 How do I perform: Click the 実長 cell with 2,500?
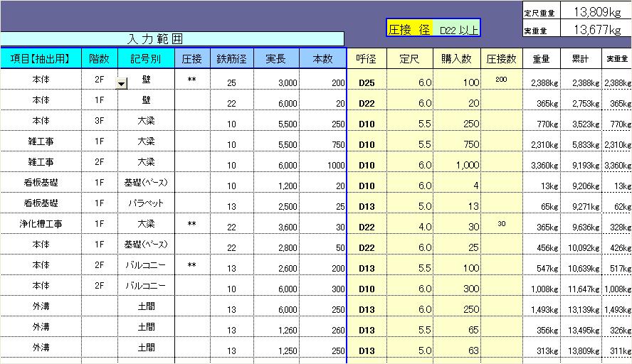click(276, 203)
